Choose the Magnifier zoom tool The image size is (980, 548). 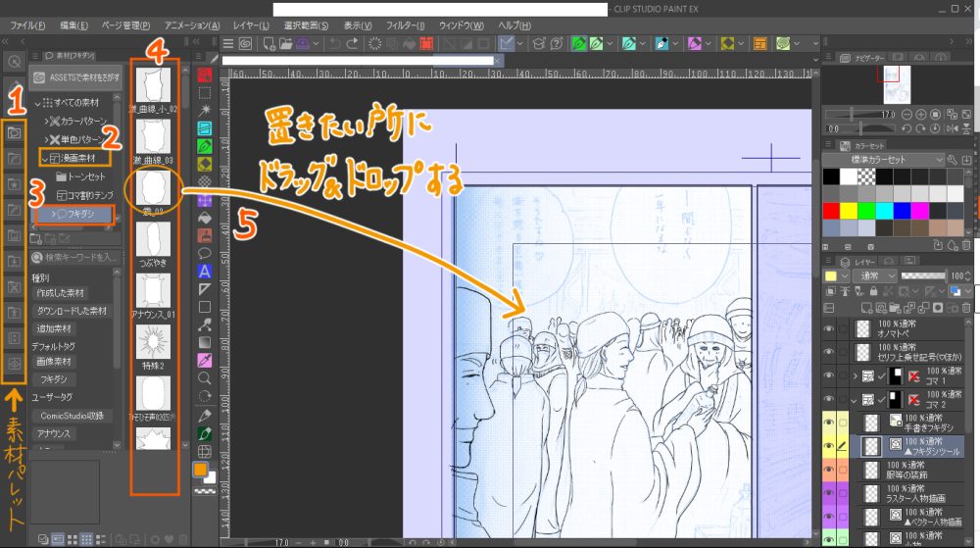(206, 377)
